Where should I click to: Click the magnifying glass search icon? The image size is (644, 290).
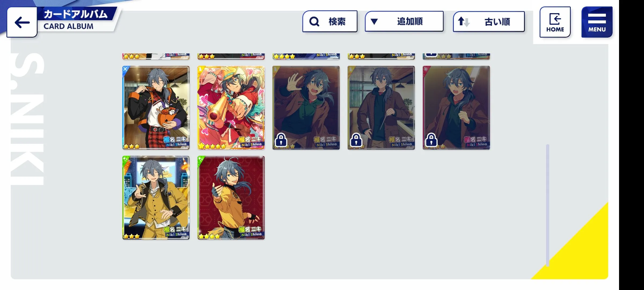point(314,21)
